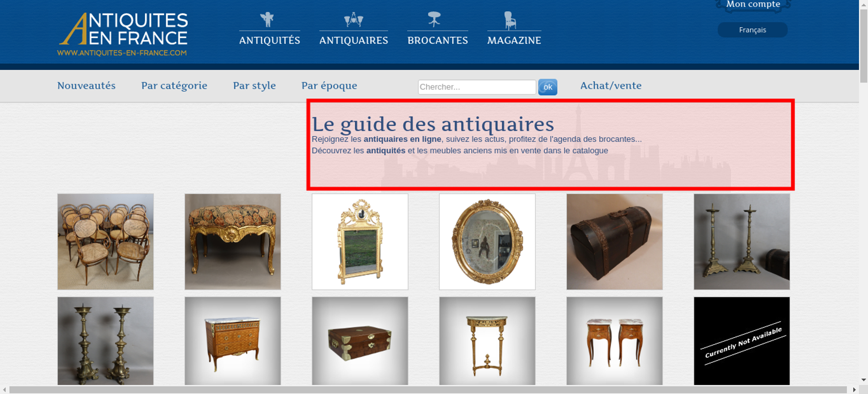
Task: Expand the Par époque menu
Action: tap(329, 85)
